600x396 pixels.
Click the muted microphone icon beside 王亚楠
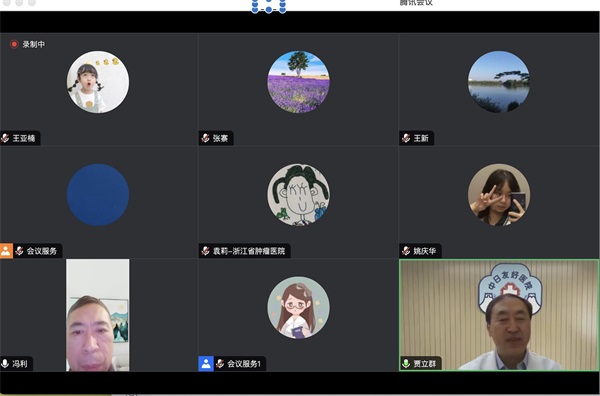[5, 138]
